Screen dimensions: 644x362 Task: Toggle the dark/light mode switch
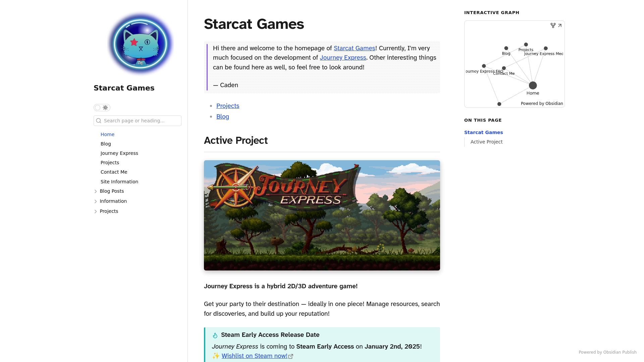coord(102,108)
